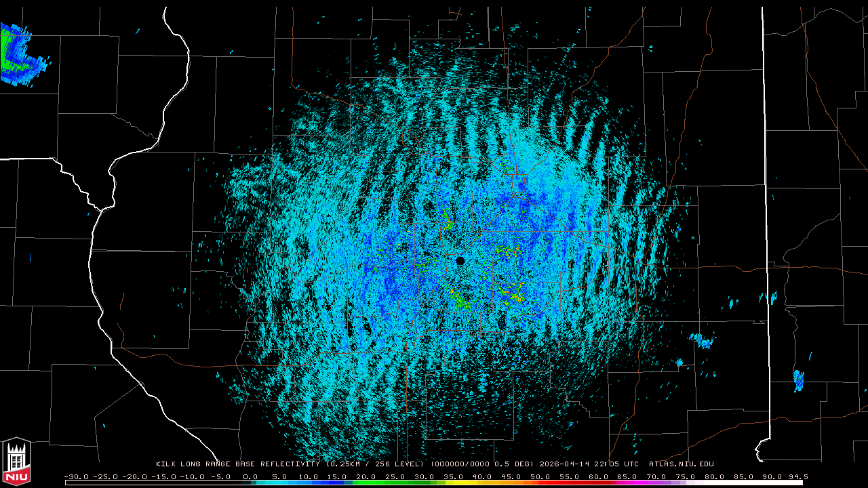Click the '-30.0' scale label
The width and height of the screenshot is (868, 488).
tap(76, 476)
